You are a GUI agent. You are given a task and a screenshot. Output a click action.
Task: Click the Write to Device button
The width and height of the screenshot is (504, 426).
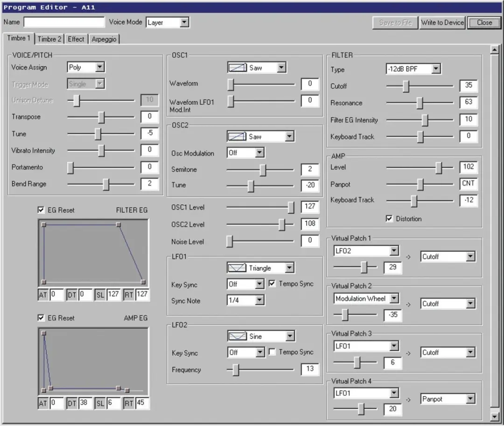pyautogui.click(x=442, y=22)
